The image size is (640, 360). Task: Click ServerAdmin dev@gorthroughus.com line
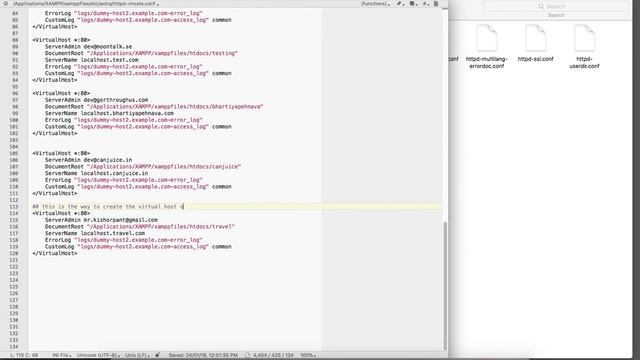pos(96,100)
